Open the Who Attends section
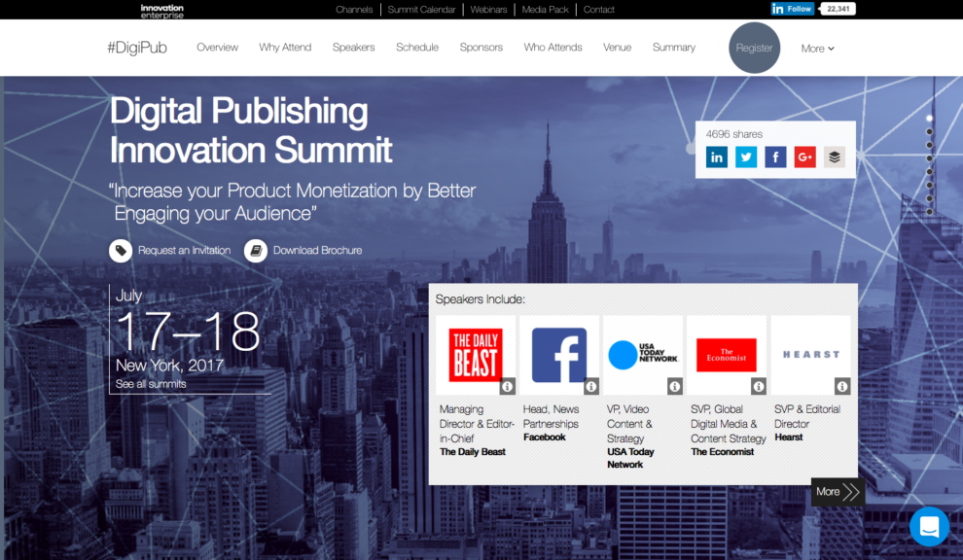The image size is (963, 560). click(553, 47)
